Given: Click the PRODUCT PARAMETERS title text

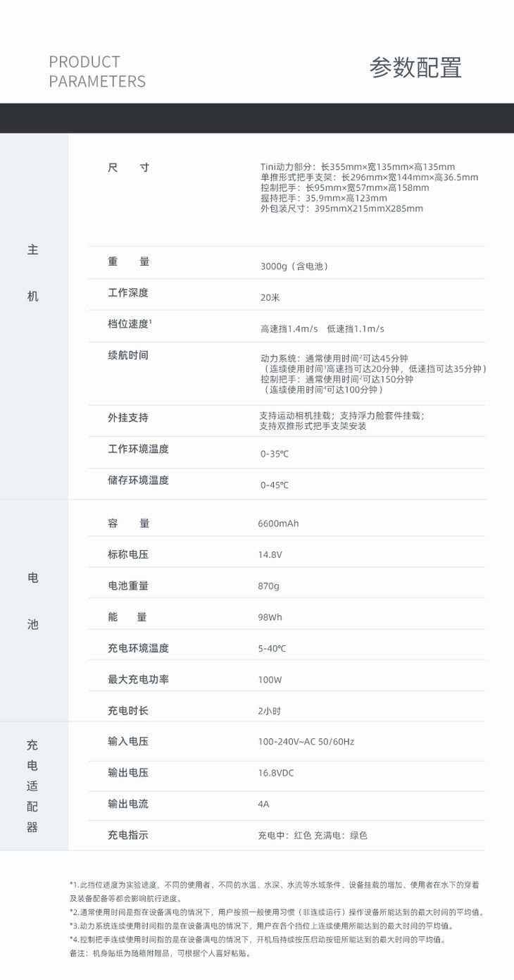Looking at the screenshot, I should tap(97, 72).
